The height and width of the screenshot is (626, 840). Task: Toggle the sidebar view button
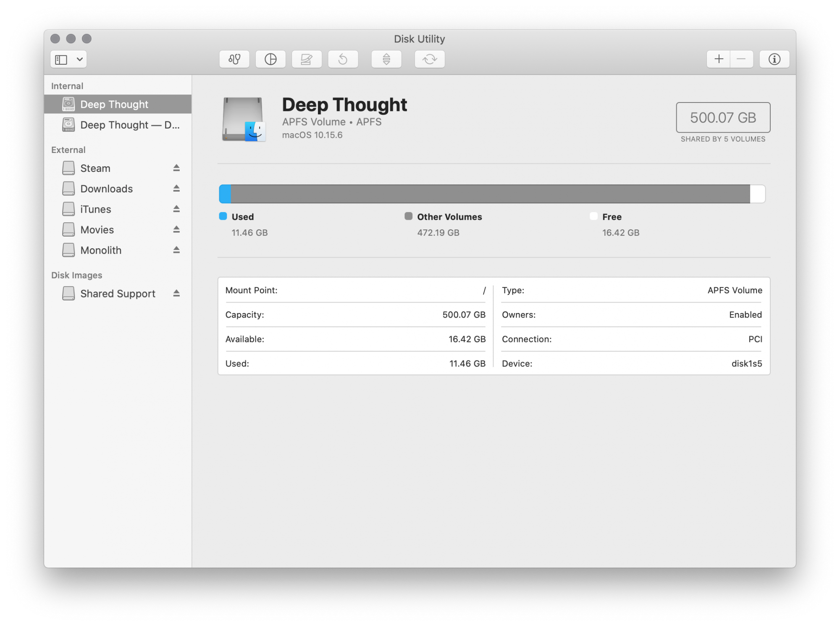click(61, 59)
